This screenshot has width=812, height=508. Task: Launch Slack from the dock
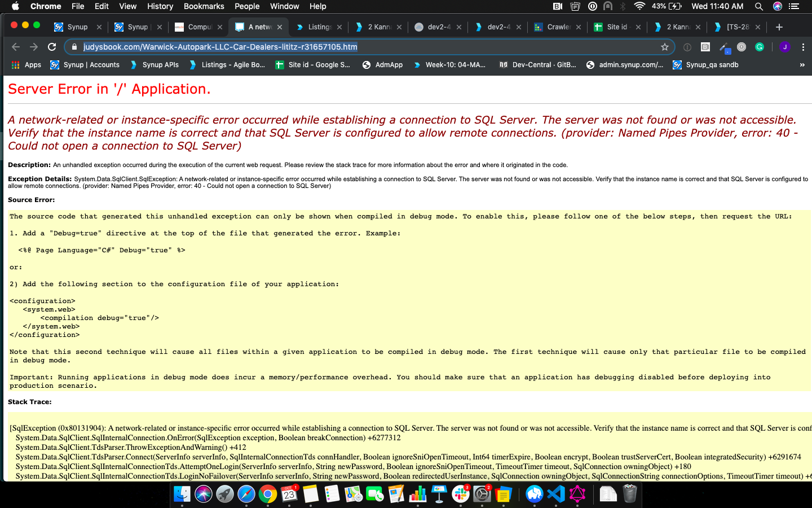point(461,494)
